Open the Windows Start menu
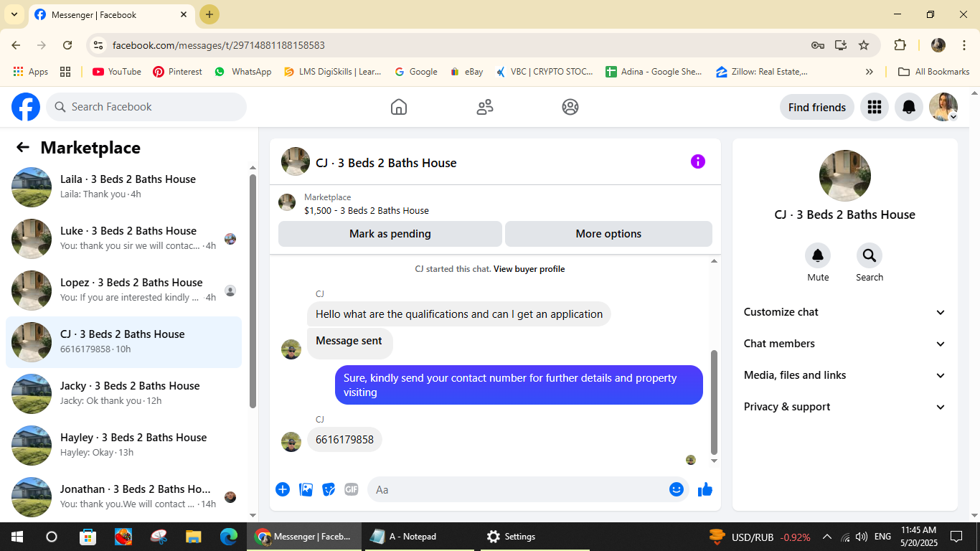 pos(17,537)
